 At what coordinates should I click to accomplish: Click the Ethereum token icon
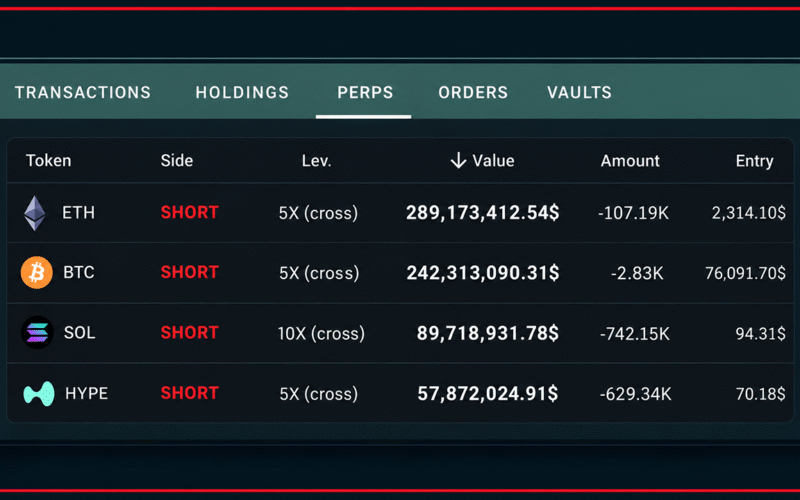35,213
